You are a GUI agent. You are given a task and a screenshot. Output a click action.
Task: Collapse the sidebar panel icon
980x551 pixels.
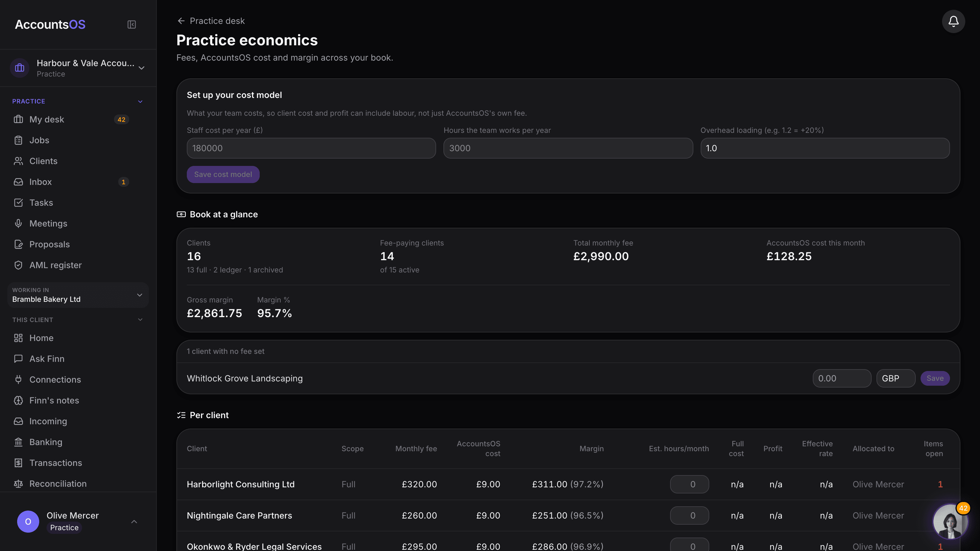131,25
